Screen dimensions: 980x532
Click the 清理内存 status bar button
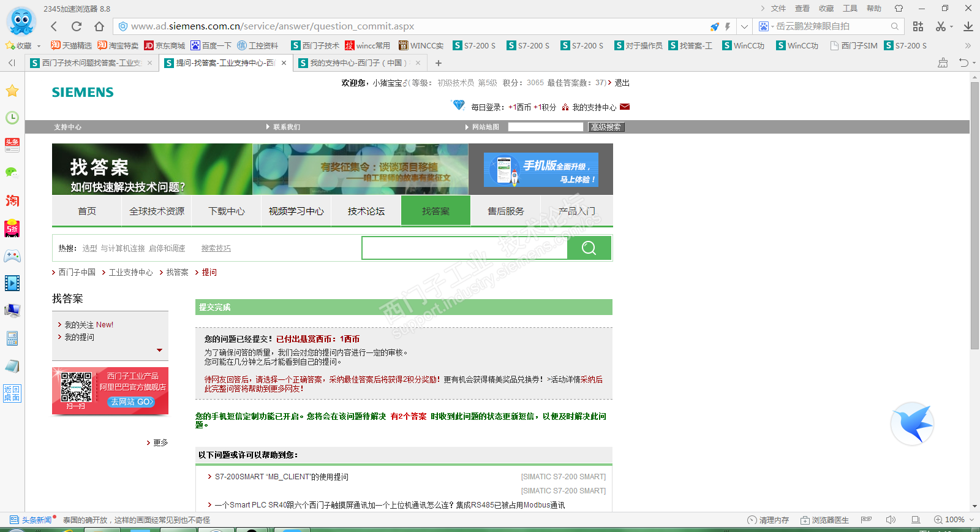[768, 520]
